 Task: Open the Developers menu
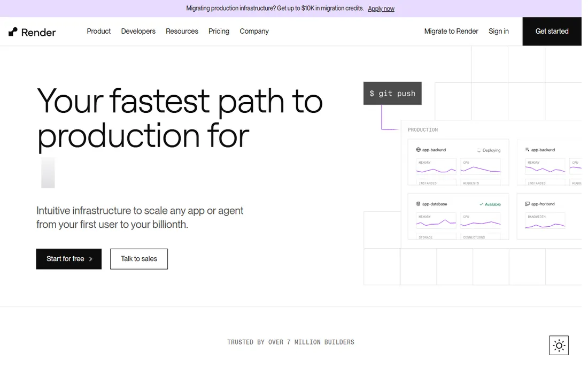138,31
